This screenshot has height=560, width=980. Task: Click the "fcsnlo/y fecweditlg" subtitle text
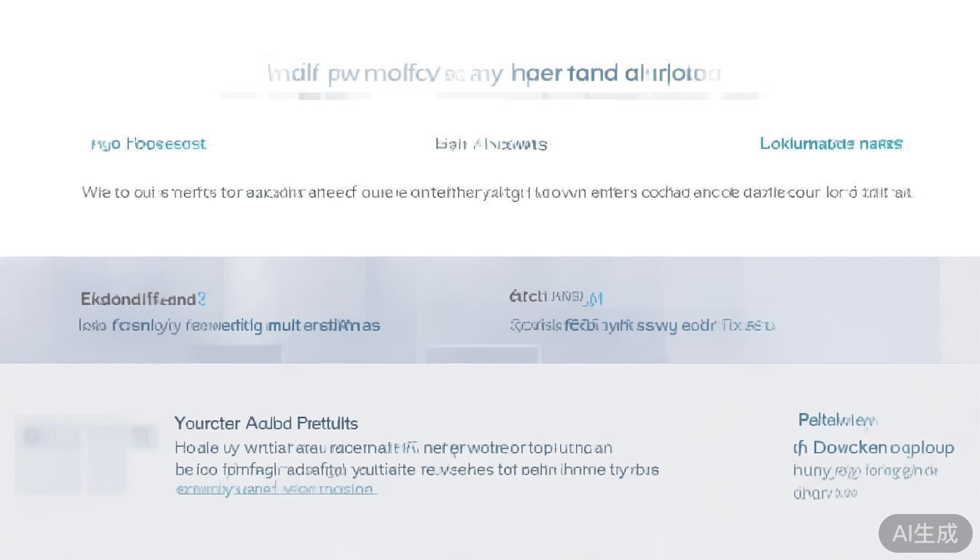[229, 325]
